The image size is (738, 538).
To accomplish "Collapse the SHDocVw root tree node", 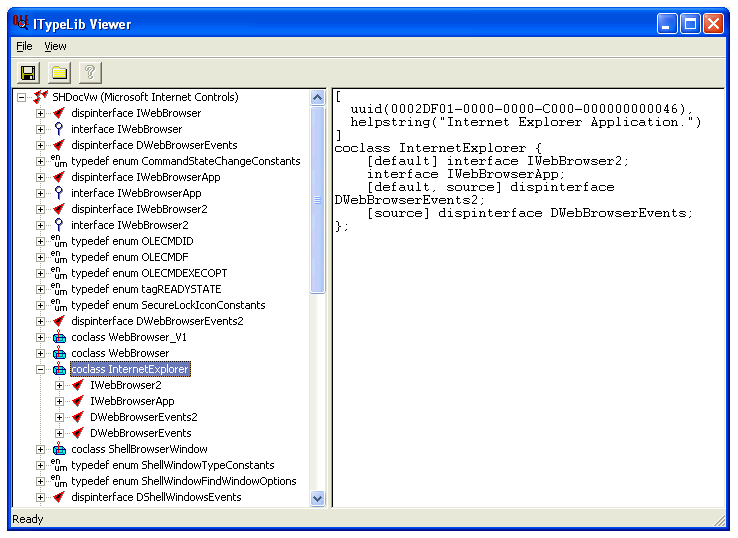I will point(22,97).
